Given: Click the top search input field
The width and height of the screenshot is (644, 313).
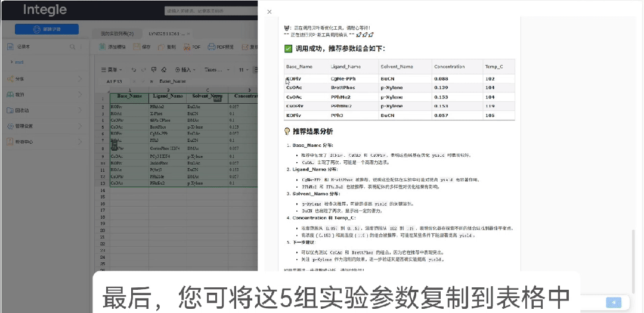Looking at the screenshot, I should 210,11.
